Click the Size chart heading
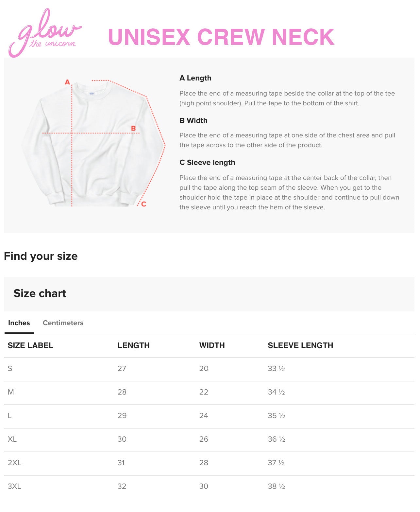420x512 pixels. pyautogui.click(x=40, y=293)
